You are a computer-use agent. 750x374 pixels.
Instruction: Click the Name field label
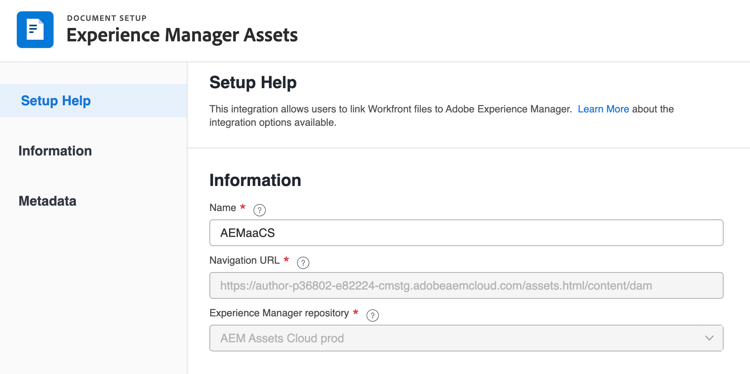pyautogui.click(x=223, y=208)
